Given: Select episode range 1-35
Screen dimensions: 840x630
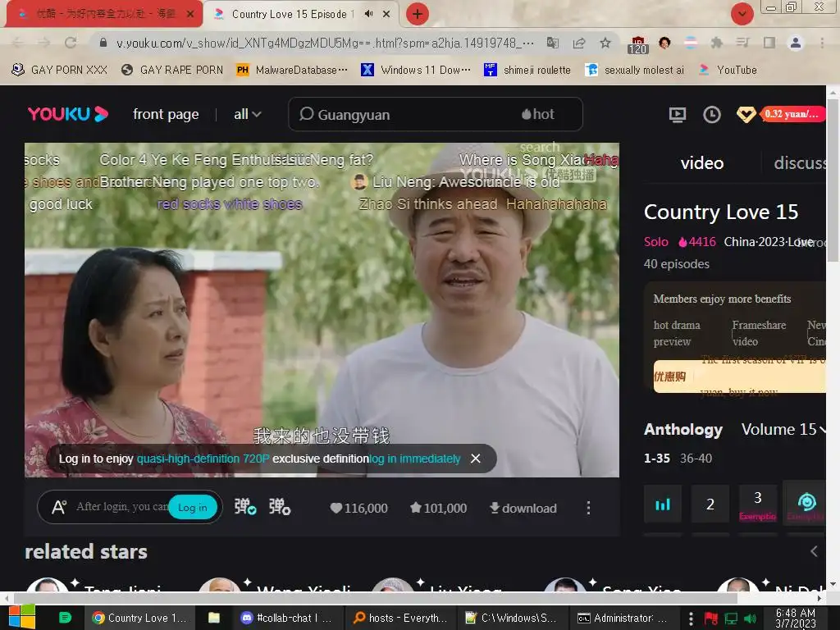Looking at the screenshot, I should (657, 459).
